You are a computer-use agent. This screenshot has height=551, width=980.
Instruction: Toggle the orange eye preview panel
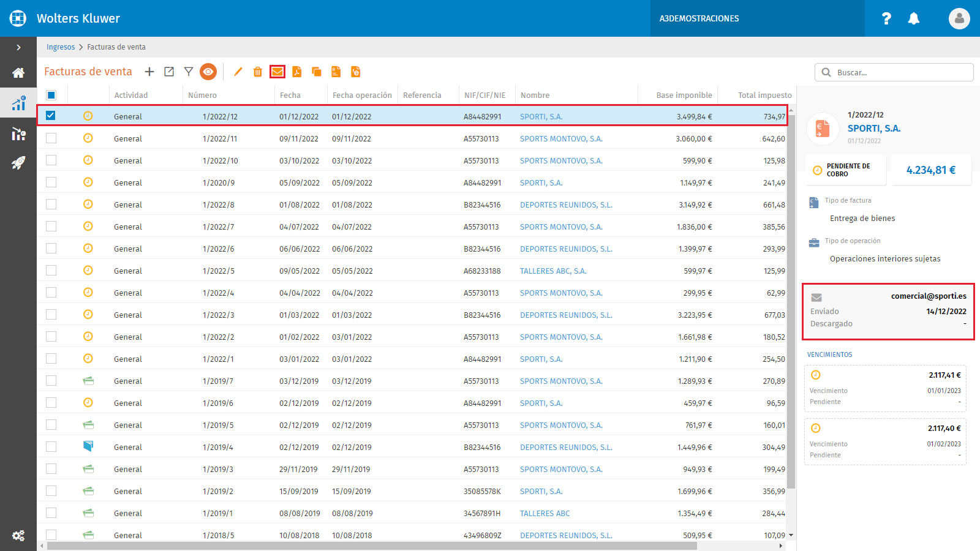pos(208,72)
